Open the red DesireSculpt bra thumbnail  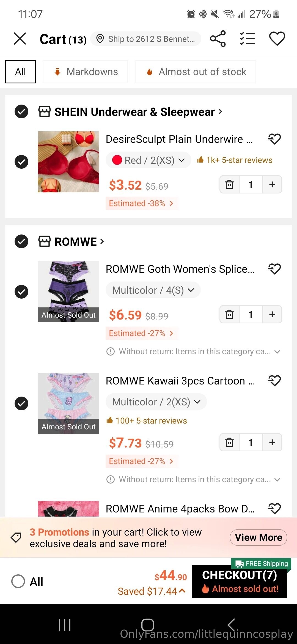coord(68,162)
